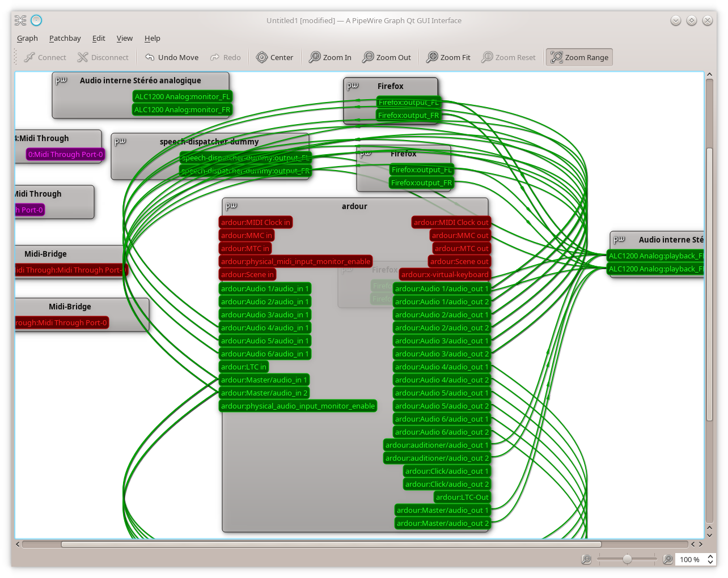
Task: Click the magnifier-minus icon beside the zoom slider
Action: click(x=586, y=559)
